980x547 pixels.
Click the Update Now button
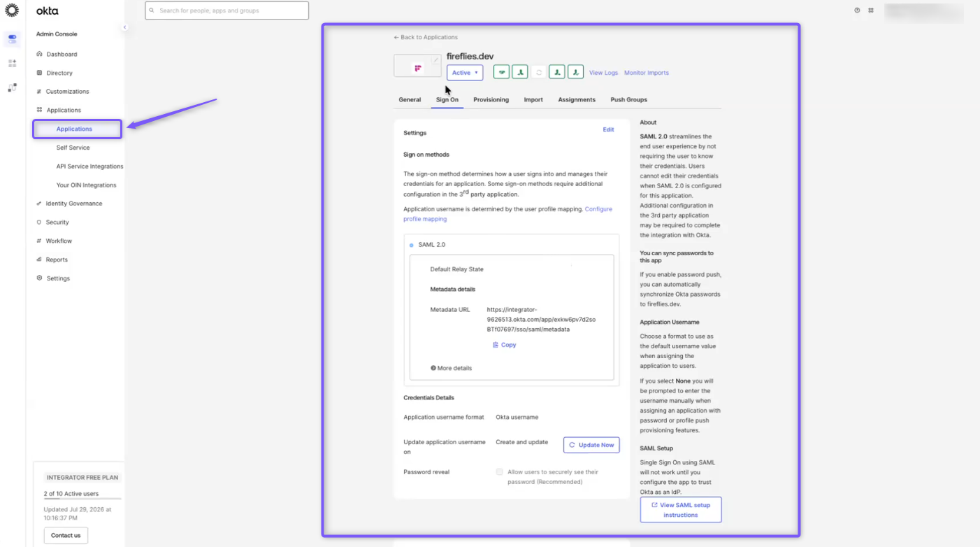coord(591,445)
